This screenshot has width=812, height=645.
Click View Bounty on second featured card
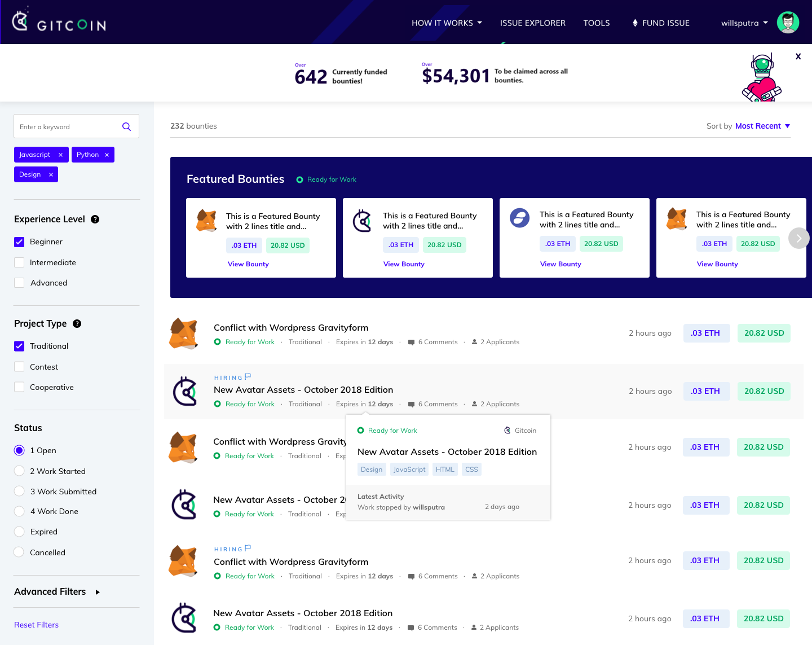click(x=404, y=264)
